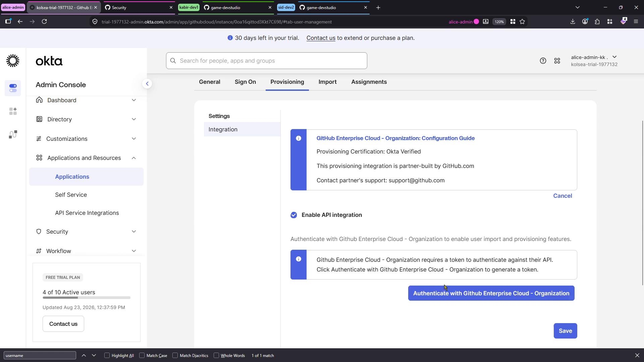Open the browser hamburger menu

[636, 21]
